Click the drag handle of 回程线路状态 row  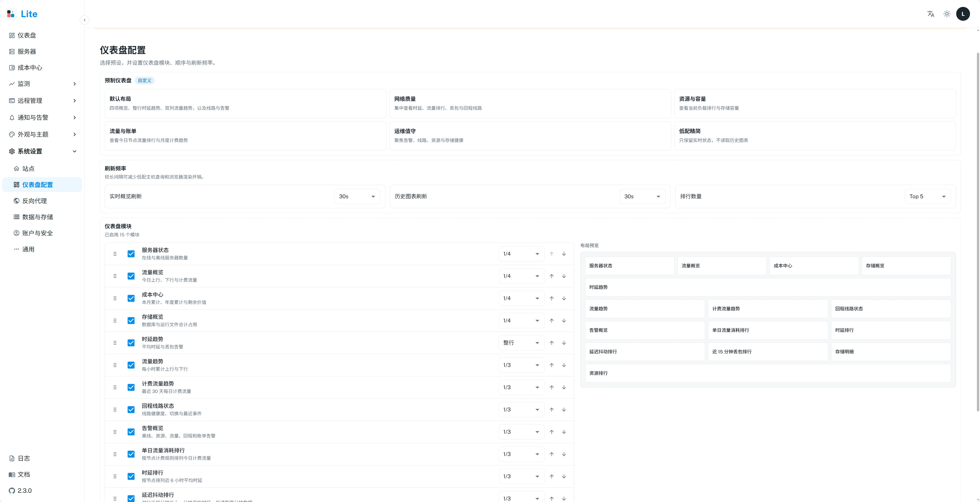point(115,410)
